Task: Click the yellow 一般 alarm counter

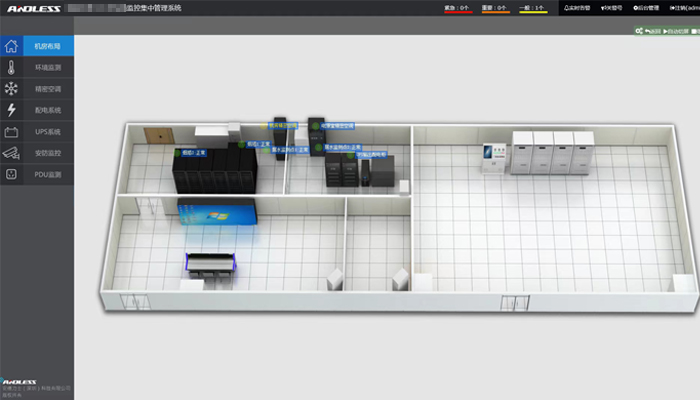Action: (x=533, y=8)
